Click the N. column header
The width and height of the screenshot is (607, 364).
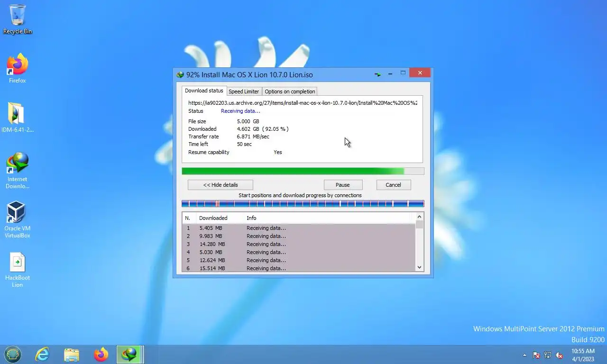coord(189,218)
